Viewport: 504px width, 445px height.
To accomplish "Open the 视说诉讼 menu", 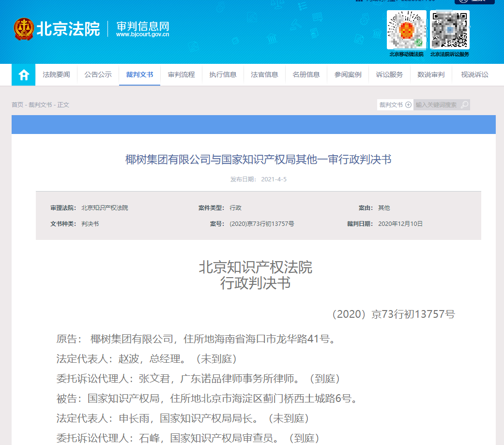I will pyautogui.click(x=474, y=75).
